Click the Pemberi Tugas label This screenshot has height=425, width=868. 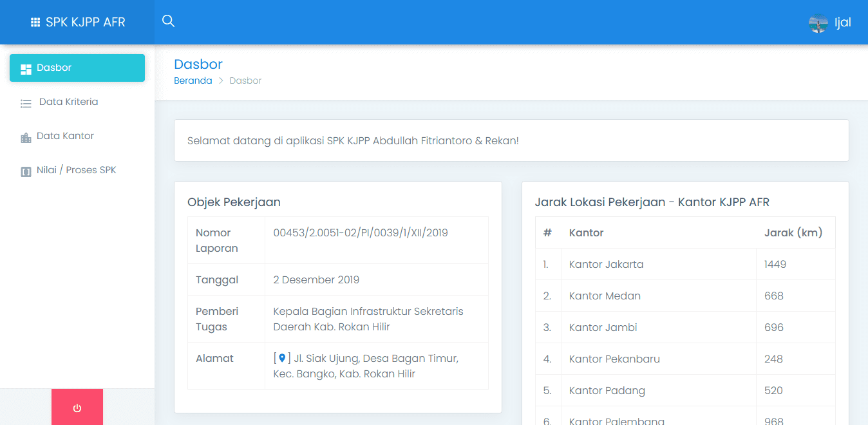tap(217, 319)
